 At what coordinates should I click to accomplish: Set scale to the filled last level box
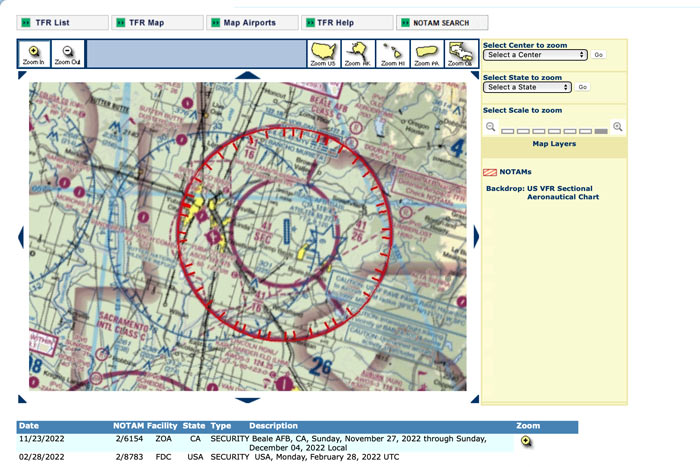click(x=601, y=131)
